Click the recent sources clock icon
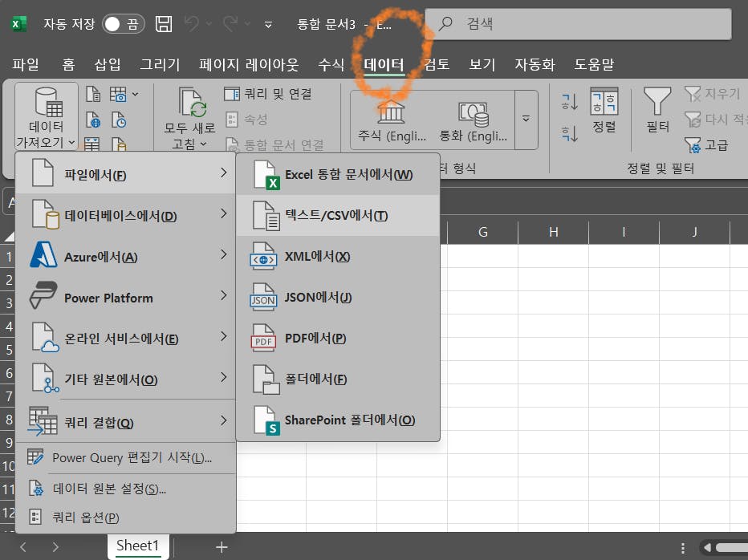Viewport: 748px width, 560px height. click(x=118, y=120)
